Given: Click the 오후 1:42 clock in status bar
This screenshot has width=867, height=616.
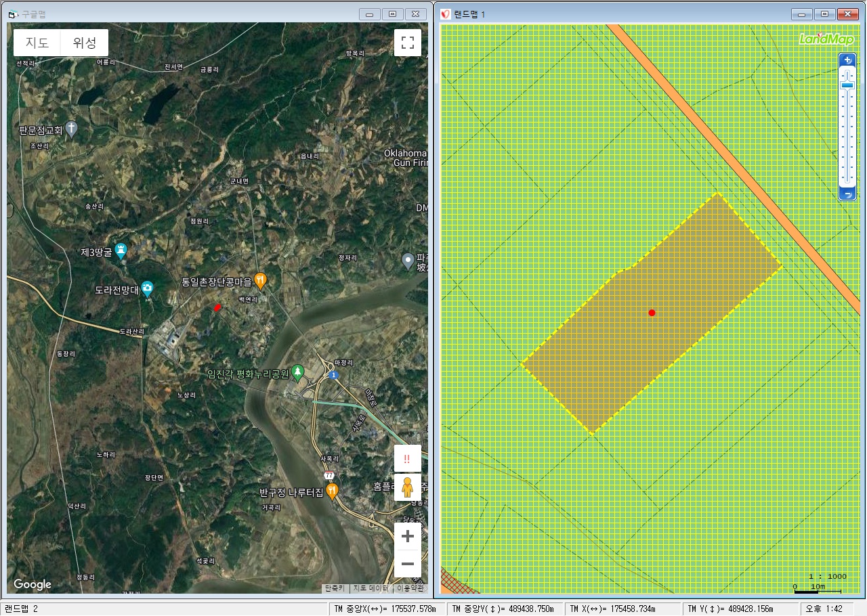Looking at the screenshot, I should click(x=824, y=609).
